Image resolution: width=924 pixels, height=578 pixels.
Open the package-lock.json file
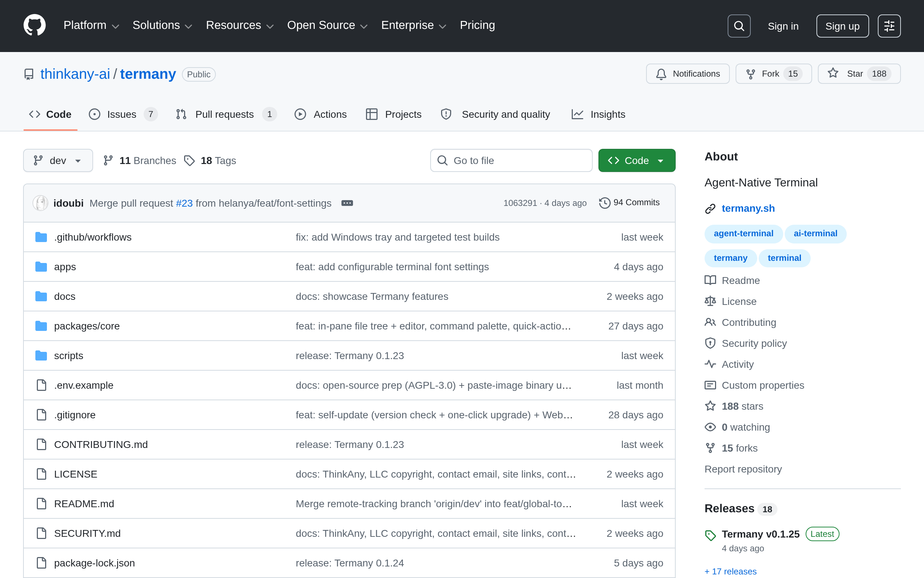point(94,563)
